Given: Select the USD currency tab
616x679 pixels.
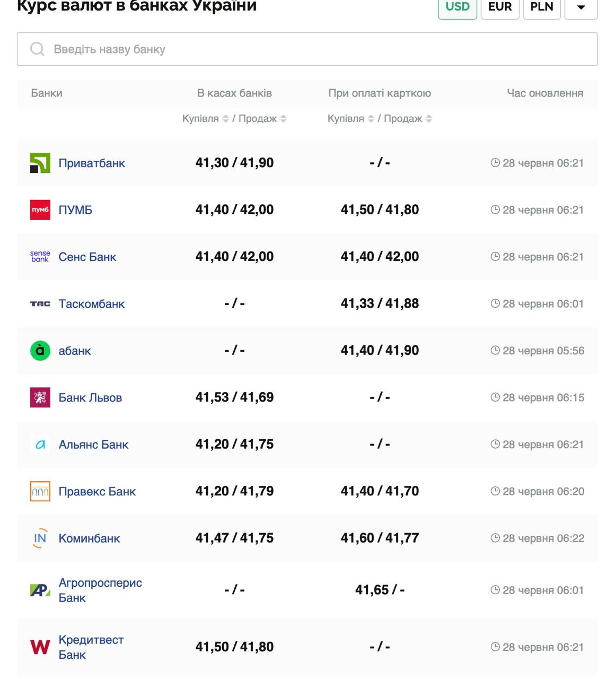Looking at the screenshot, I should (x=457, y=7).
